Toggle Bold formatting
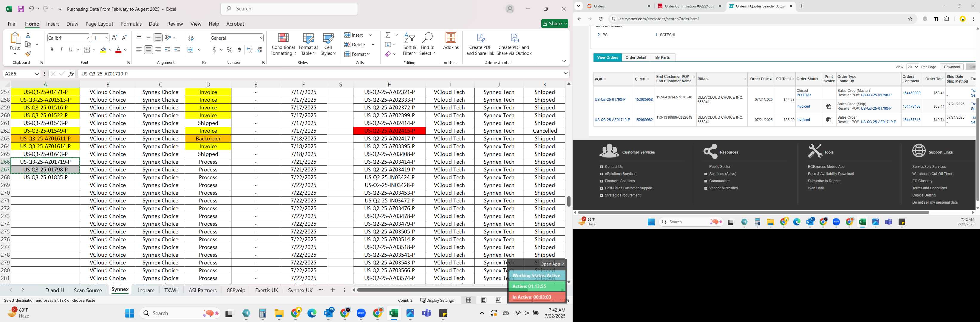Viewport: 980px width, 322px height. 52,50
